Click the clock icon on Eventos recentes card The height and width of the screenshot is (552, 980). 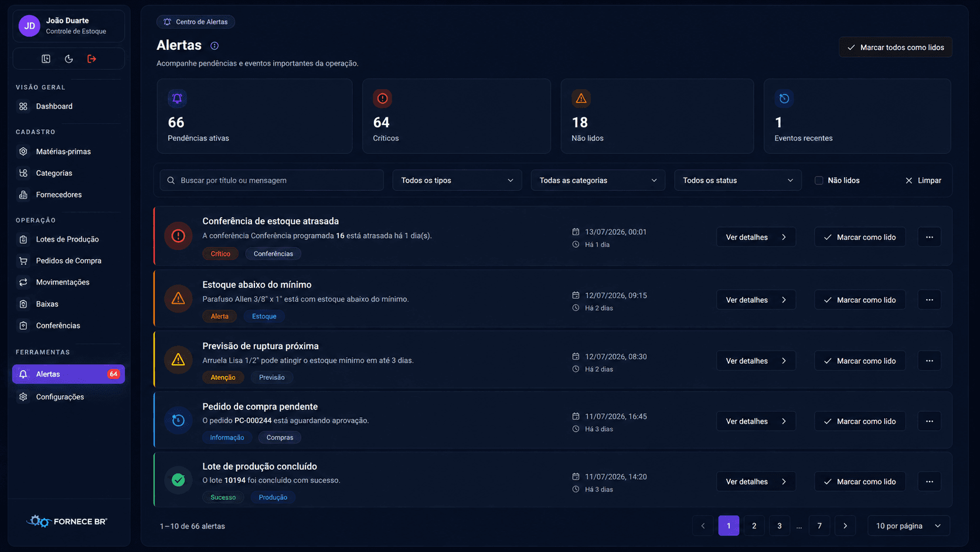784,99
